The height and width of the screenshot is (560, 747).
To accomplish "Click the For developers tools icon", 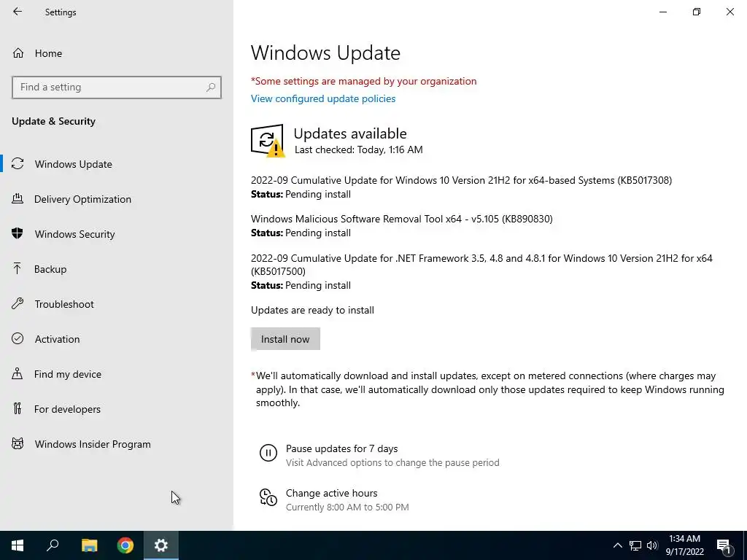I will coord(18,408).
